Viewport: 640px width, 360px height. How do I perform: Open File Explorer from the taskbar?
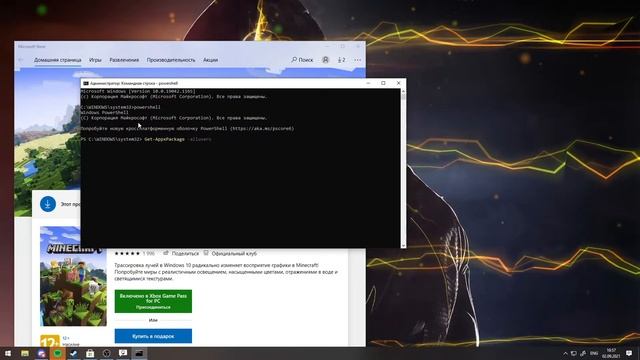25,353
